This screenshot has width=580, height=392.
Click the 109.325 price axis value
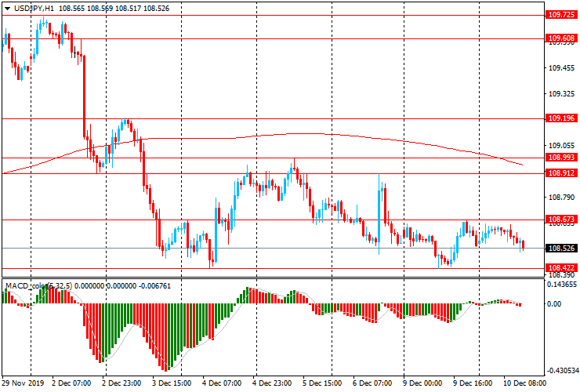(x=561, y=94)
